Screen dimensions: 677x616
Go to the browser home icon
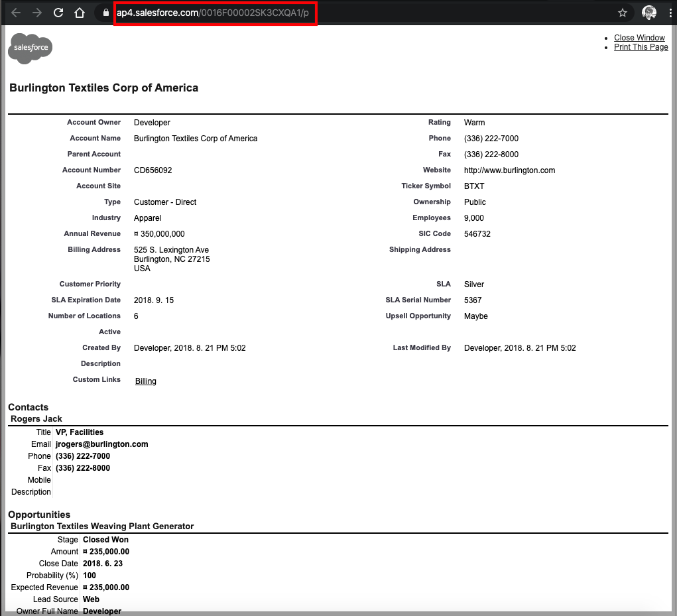coord(80,13)
